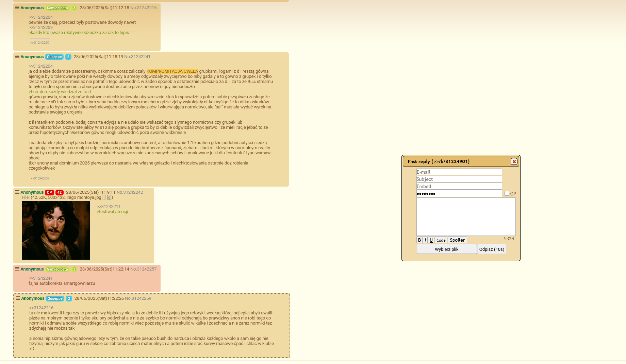This screenshot has width=626, height=364.
Task: Insert Code tag in reply
Action: (441, 240)
